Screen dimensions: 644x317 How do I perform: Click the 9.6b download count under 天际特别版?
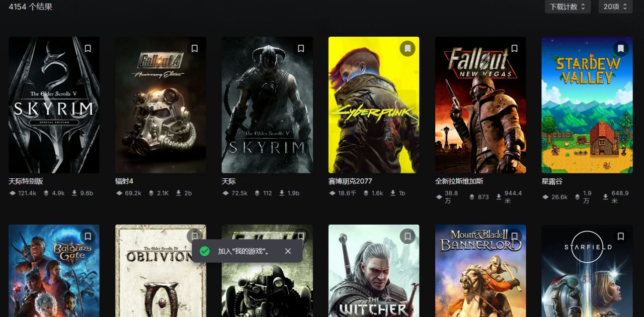pos(87,193)
